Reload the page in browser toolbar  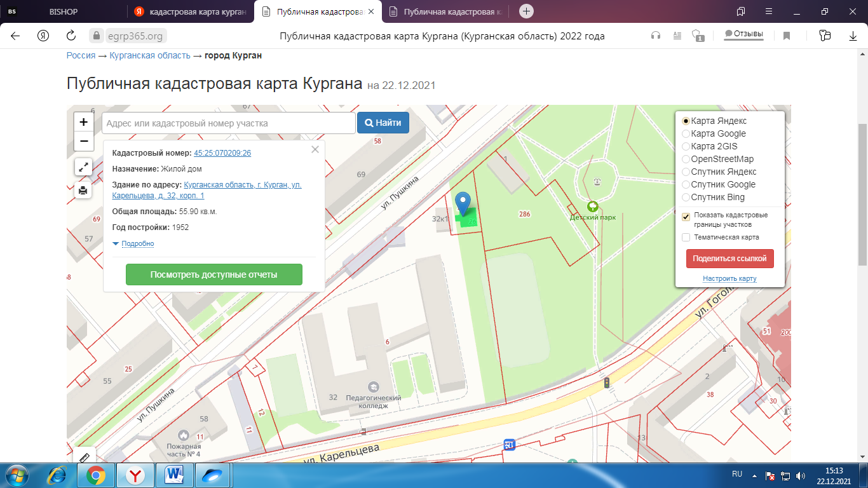(71, 36)
